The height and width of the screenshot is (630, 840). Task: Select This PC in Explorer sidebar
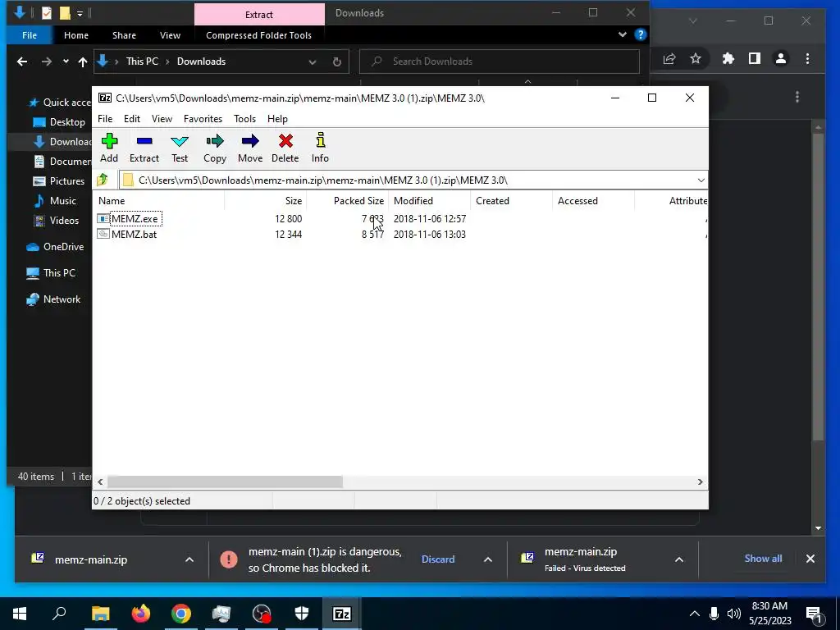[52, 273]
